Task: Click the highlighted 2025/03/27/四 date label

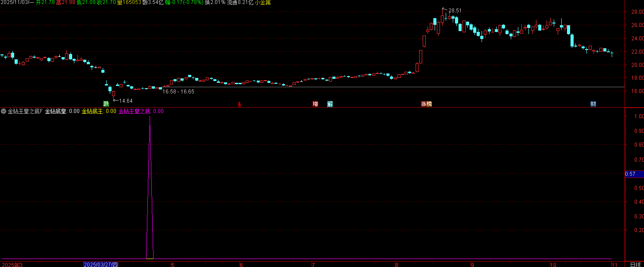Action: 101,264
